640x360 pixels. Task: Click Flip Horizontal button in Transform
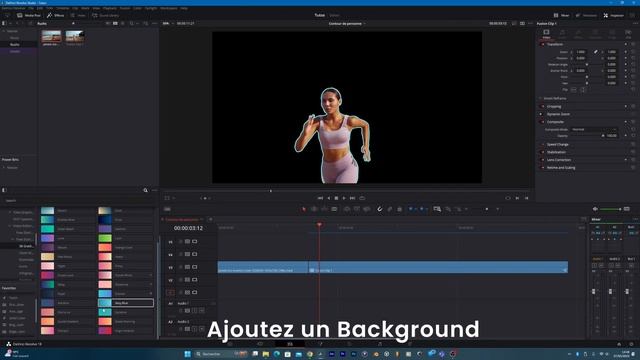(573, 89)
